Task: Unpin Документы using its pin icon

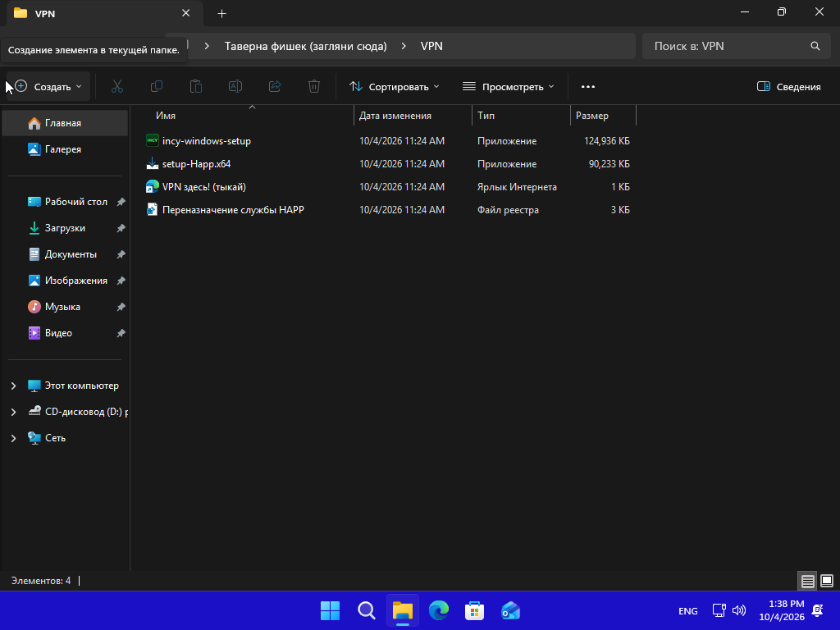Action: (x=121, y=254)
